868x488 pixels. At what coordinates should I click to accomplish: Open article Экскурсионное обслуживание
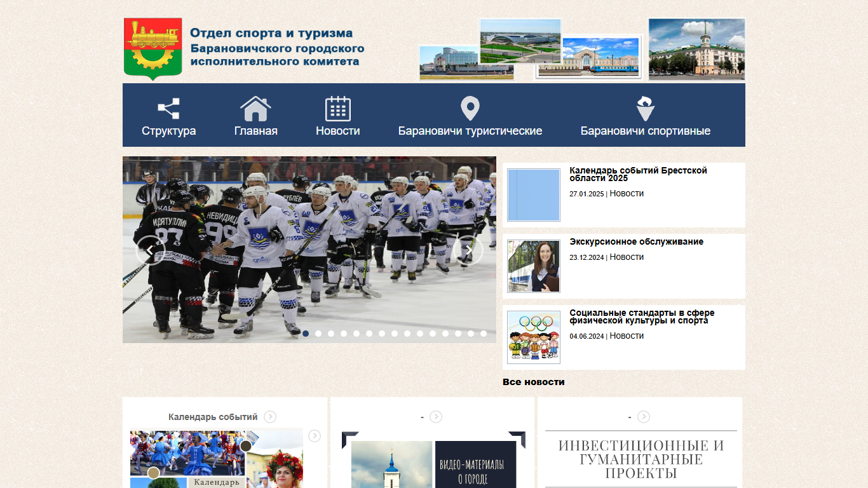point(636,242)
